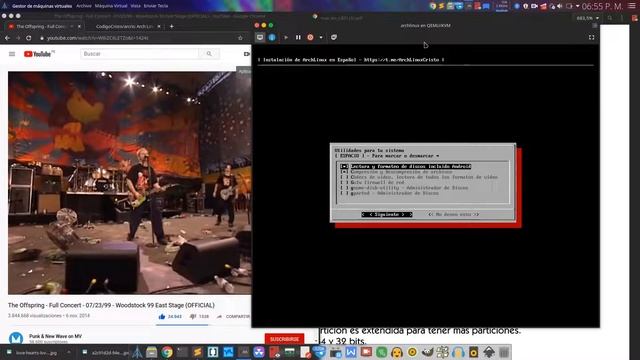This screenshot has width=640, height=360.
Task: Open the first downloaded .jpg in download bar
Action: point(37,352)
